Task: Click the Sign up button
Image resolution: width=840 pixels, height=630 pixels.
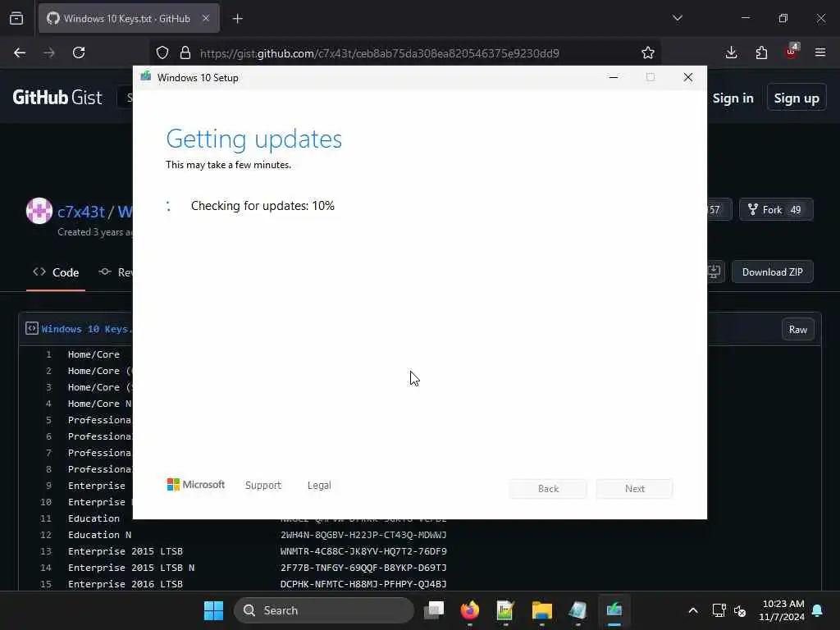Action: pyautogui.click(x=796, y=98)
